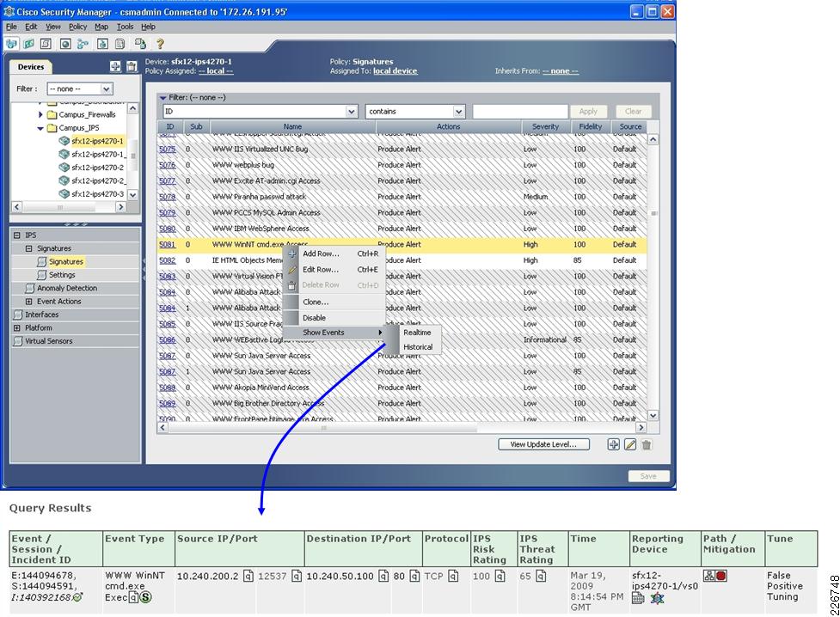
Task: Expand the Event Actions node
Action: pos(29,302)
